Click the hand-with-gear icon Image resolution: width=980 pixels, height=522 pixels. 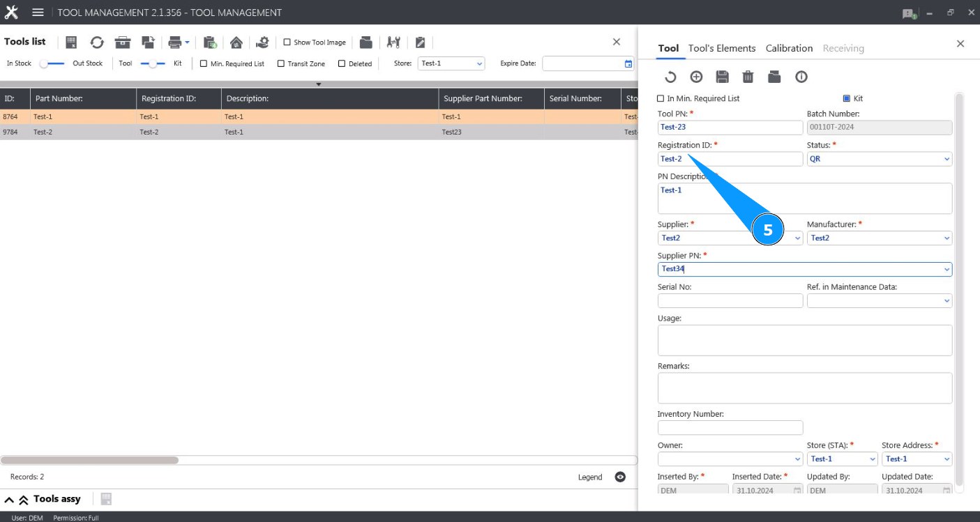click(x=262, y=43)
